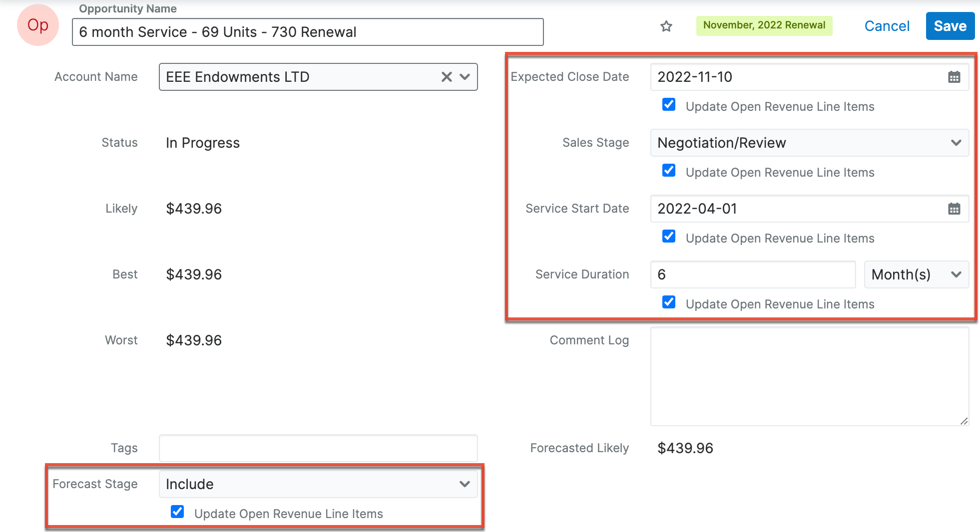Open the Expected Close Date calendar picker
This screenshot has height=532, width=980.
coord(954,77)
